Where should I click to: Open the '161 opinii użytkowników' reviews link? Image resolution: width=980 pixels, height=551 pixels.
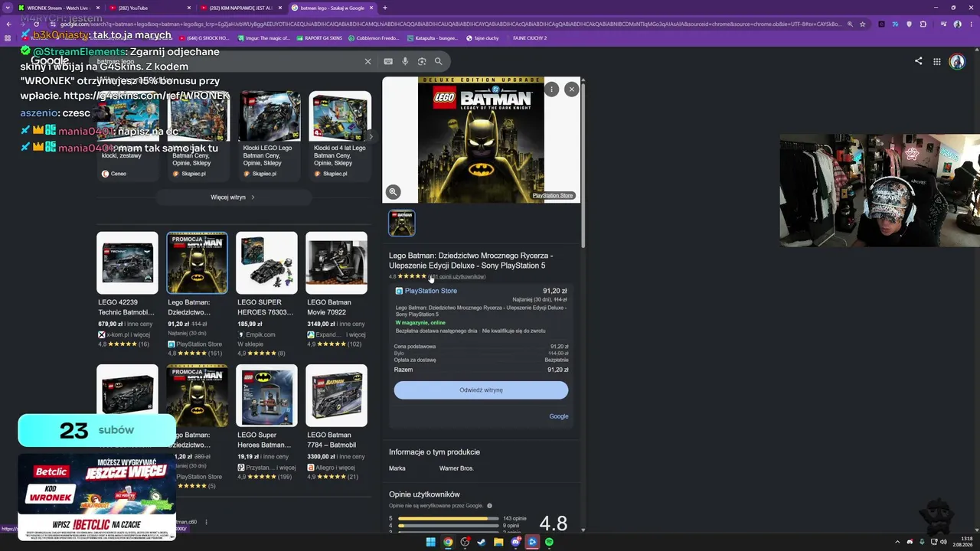pos(457,276)
